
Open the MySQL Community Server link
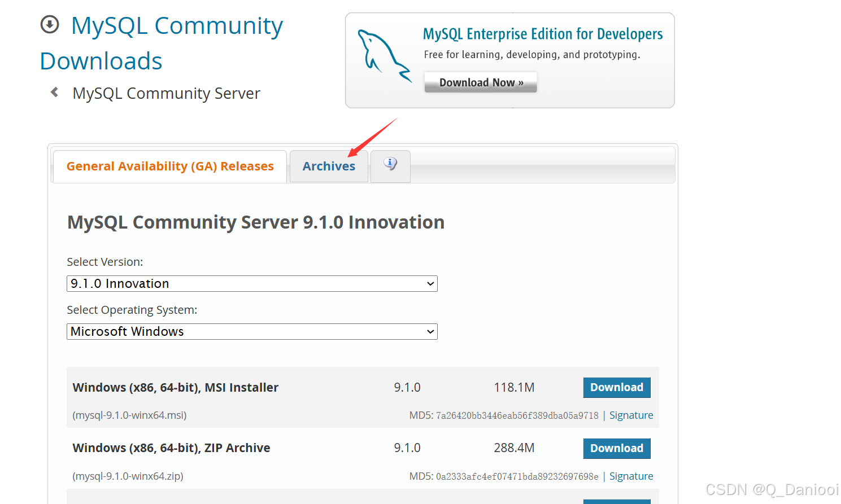pos(166,93)
